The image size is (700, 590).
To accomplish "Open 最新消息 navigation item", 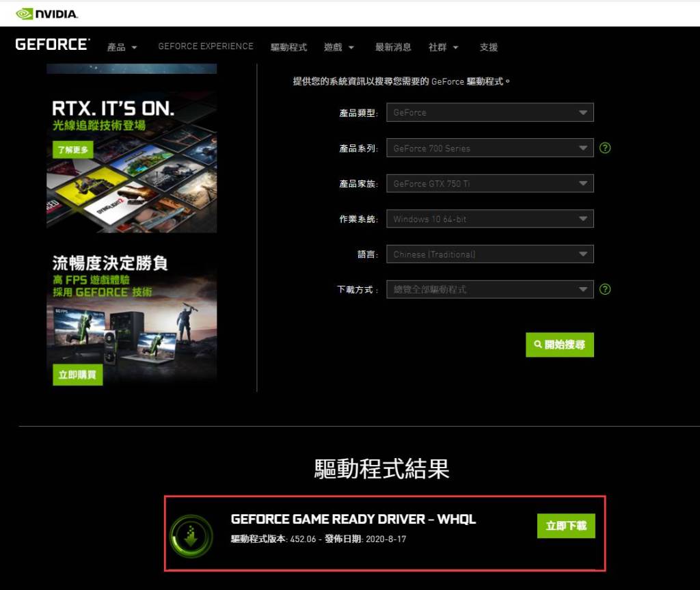I will (x=393, y=47).
